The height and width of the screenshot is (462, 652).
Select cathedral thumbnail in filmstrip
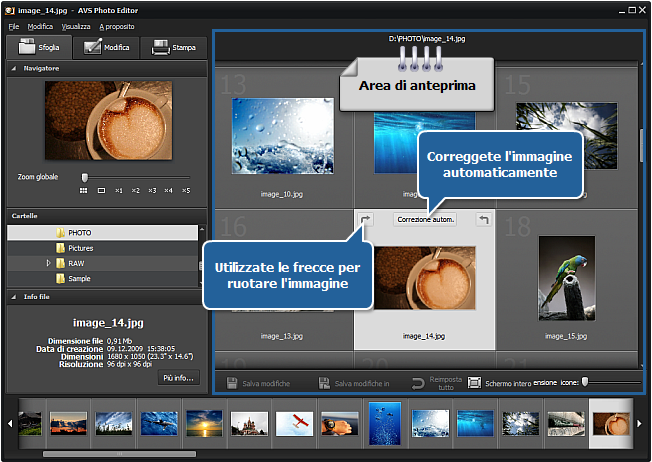click(249, 424)
